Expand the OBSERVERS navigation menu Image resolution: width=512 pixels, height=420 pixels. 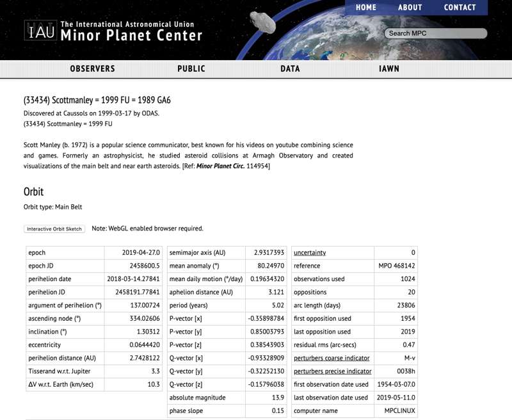click(x=92, y=69)
